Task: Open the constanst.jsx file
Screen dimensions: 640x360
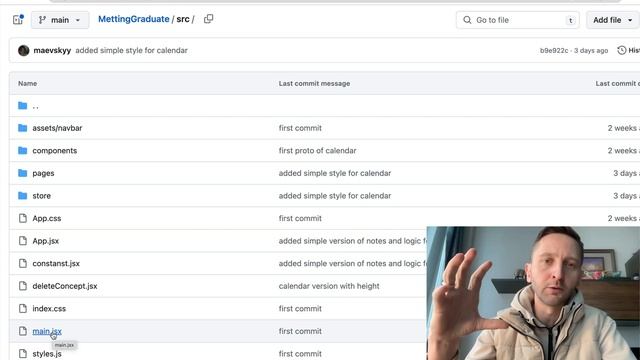Action: click(56, 264)
